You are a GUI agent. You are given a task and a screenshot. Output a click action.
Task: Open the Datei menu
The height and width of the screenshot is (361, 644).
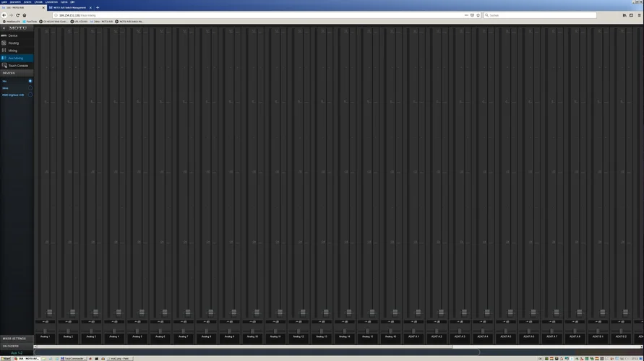[x=4, y=2]
